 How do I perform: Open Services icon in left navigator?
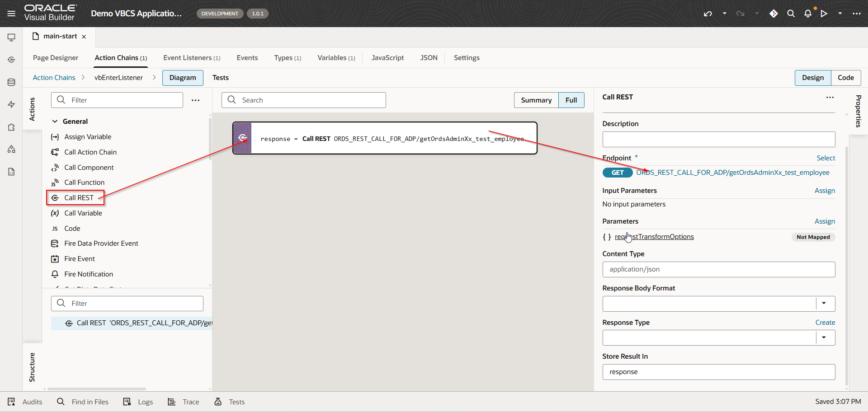11,60
